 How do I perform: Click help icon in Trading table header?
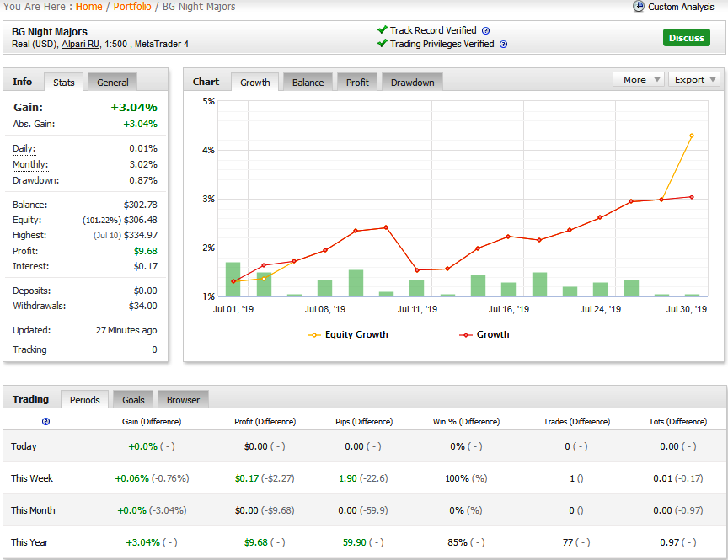[x=45, y=421]
